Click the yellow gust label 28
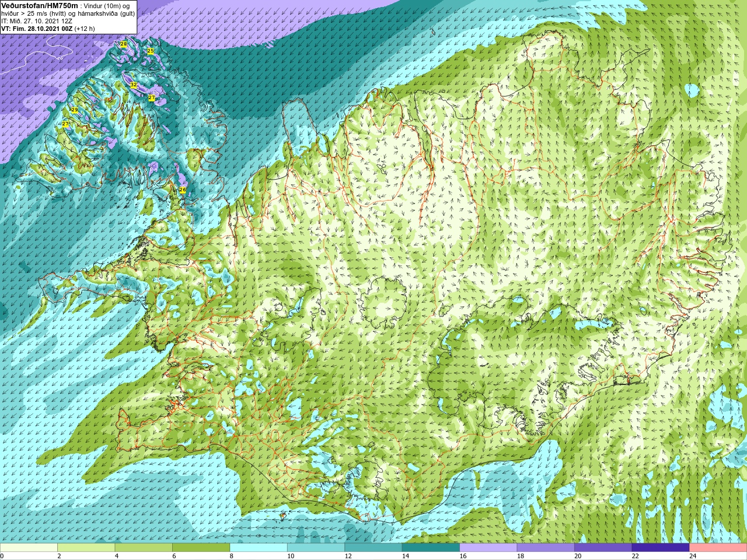 coord(123,44)
